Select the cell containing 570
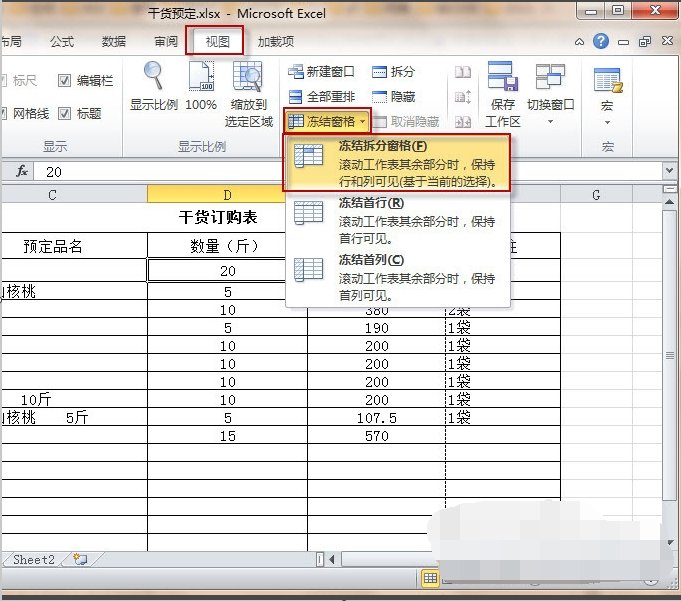Screen dimensions: 681x601 377,436
